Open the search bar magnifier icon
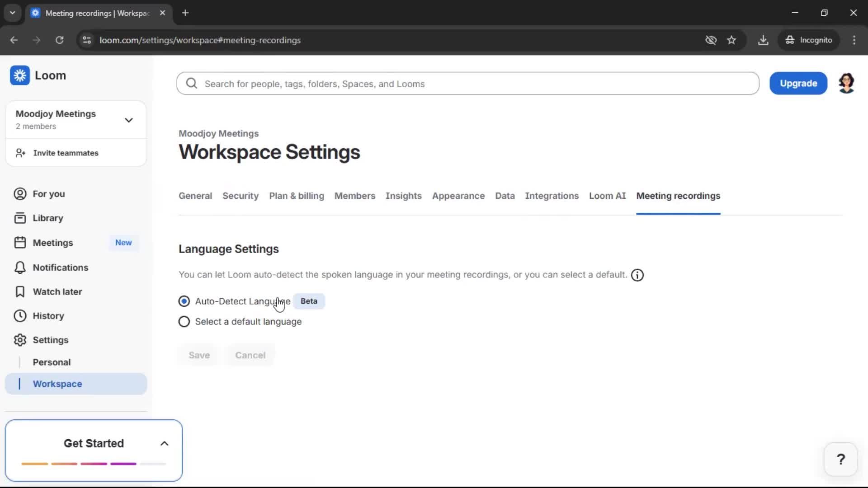The width and height of the screenshot is (868, 488). pos(191,83)
